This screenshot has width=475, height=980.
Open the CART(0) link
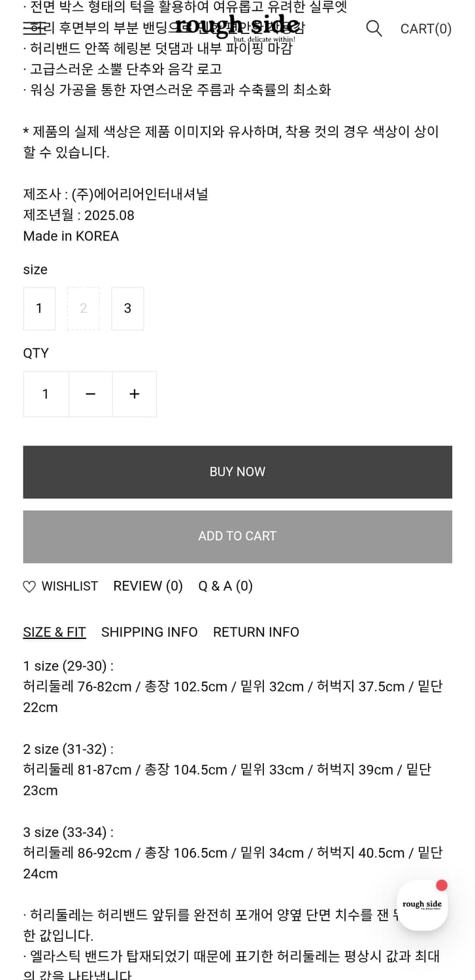coord(425,29)
